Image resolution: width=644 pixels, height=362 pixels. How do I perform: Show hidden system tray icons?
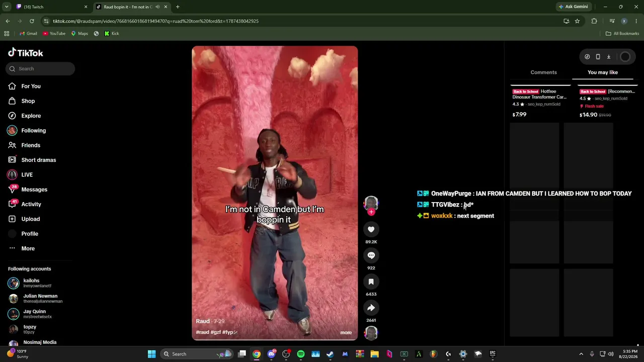[581, 354]
